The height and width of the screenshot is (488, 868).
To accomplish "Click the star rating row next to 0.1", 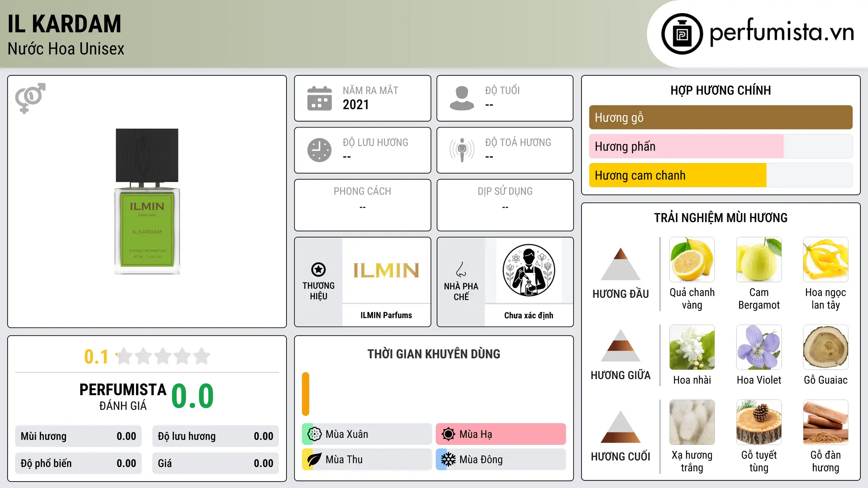I will click(163, 356).
